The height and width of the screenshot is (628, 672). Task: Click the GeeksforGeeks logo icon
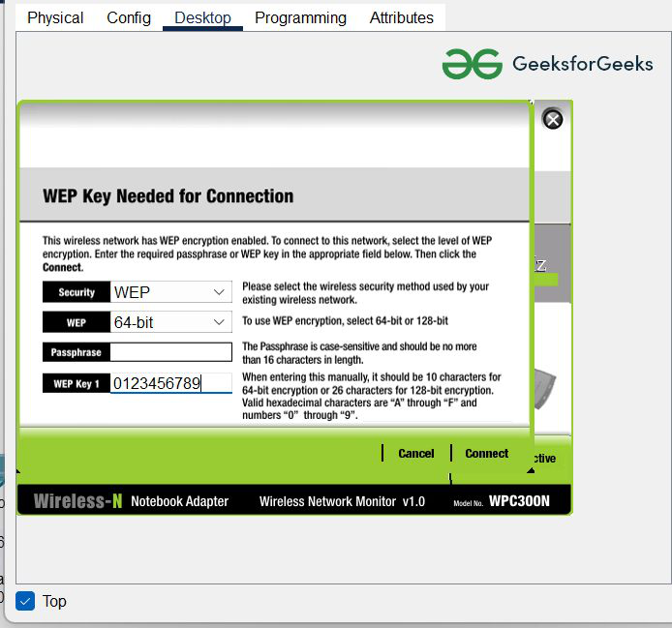(472, 65)
